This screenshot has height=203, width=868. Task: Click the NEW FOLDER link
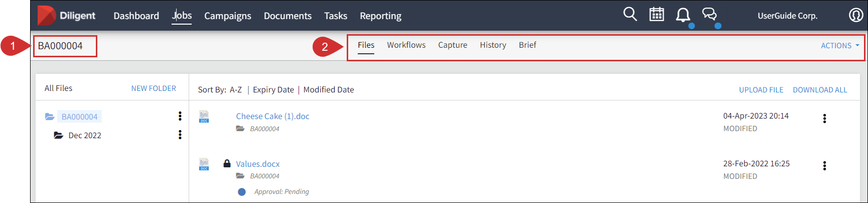tap(154, 88)
